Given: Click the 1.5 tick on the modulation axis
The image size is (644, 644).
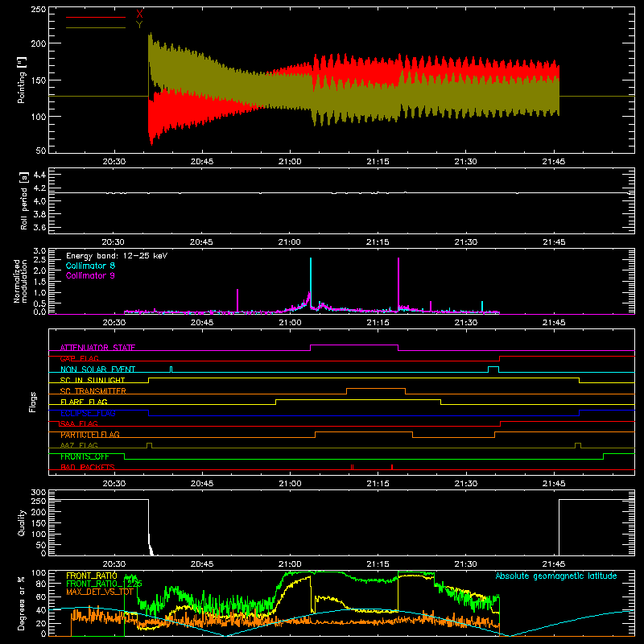Looking at the screenshot, I should point(39,282).
